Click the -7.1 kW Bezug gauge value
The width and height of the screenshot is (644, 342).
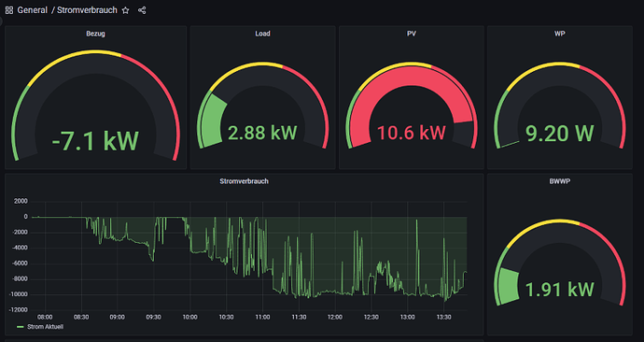[95, 141]
